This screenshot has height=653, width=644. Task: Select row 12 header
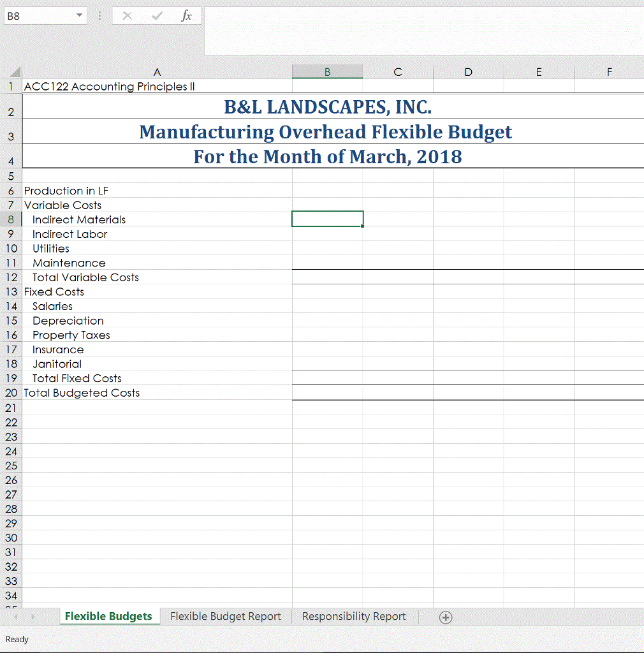click(11, 277)
